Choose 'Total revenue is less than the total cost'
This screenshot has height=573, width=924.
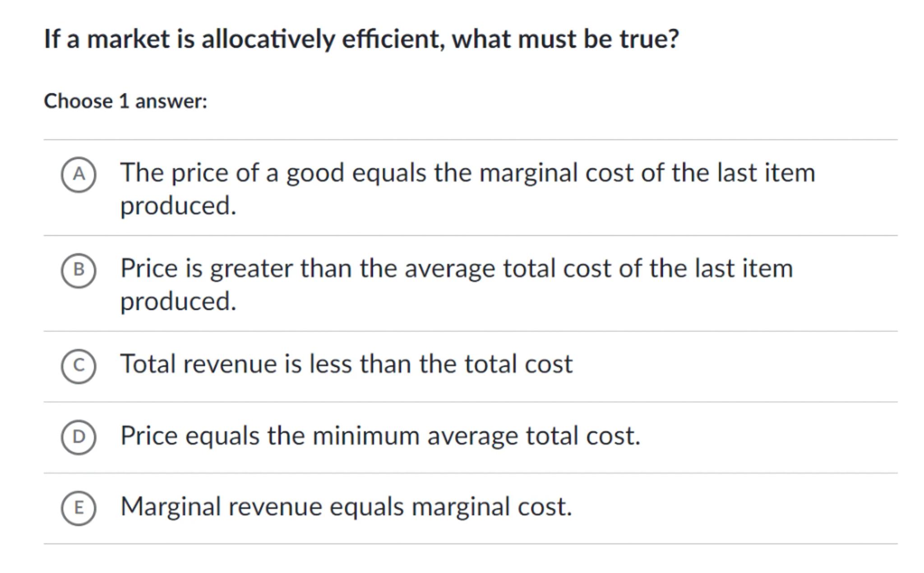coord(346,364)
